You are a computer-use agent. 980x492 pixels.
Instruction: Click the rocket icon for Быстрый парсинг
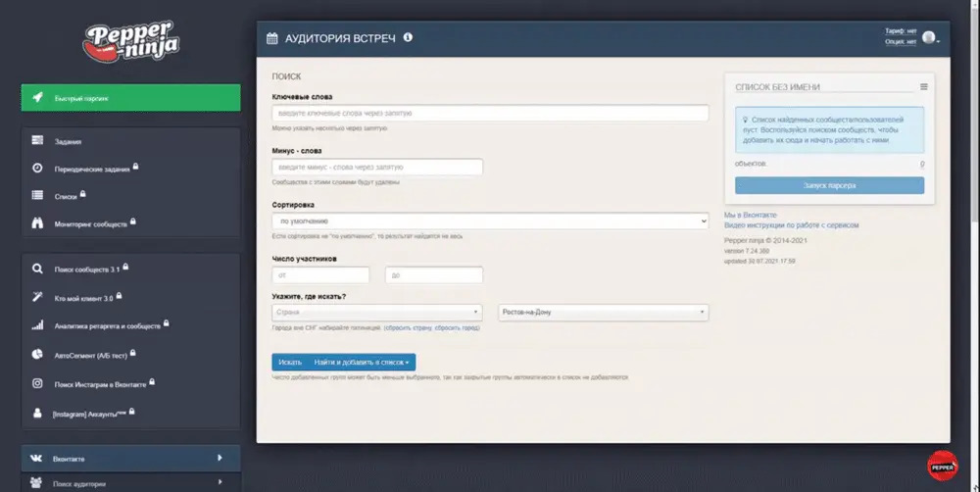[37, 98]
